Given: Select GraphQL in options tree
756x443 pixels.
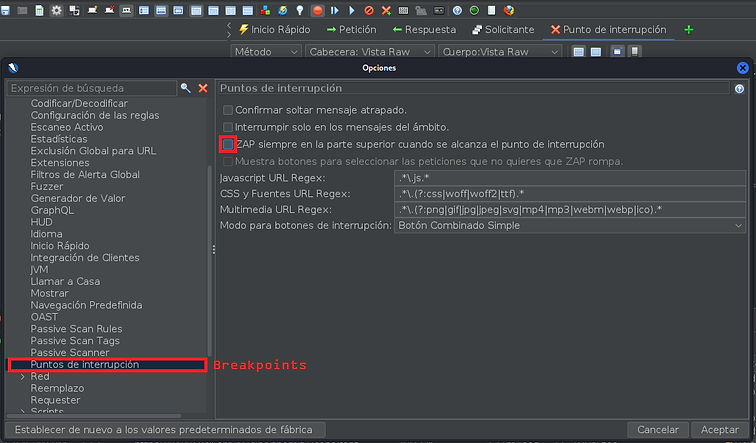Looking at the screenshot, I should click(52, 210).
